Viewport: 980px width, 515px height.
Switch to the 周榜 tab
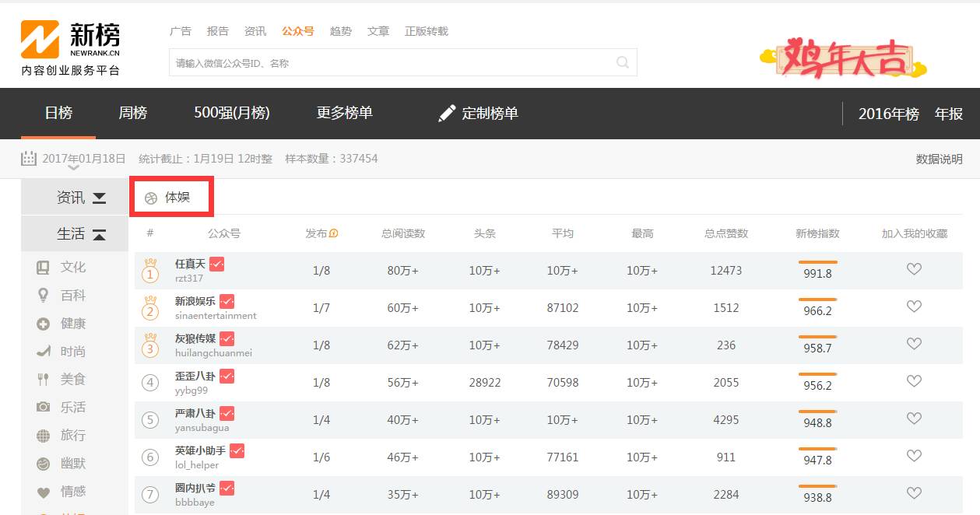[x=133, y=113]
